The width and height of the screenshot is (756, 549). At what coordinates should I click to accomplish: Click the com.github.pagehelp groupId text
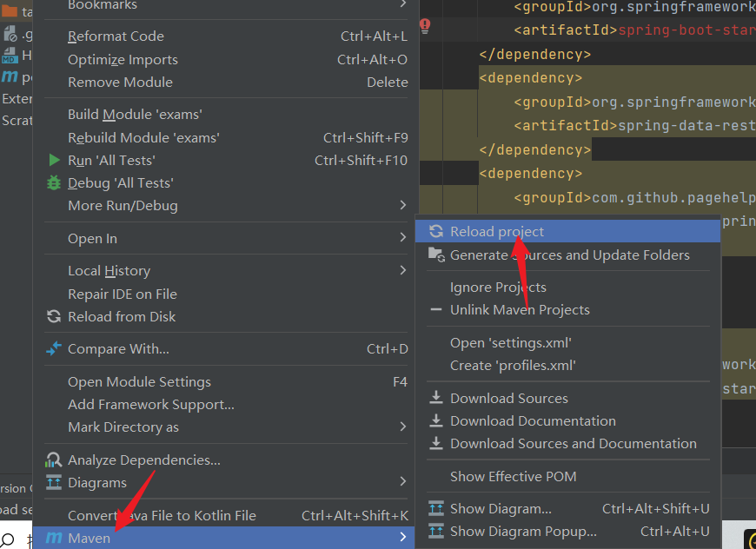click(x=673, y=197)
